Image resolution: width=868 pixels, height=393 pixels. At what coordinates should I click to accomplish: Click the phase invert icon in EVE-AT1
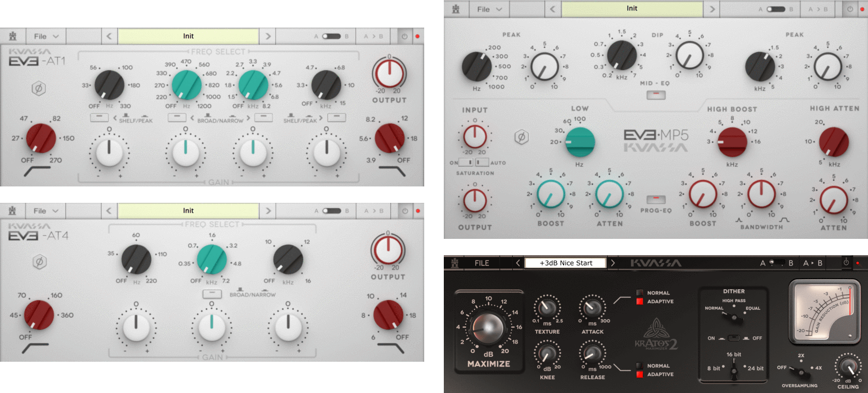tap(38, 88)
